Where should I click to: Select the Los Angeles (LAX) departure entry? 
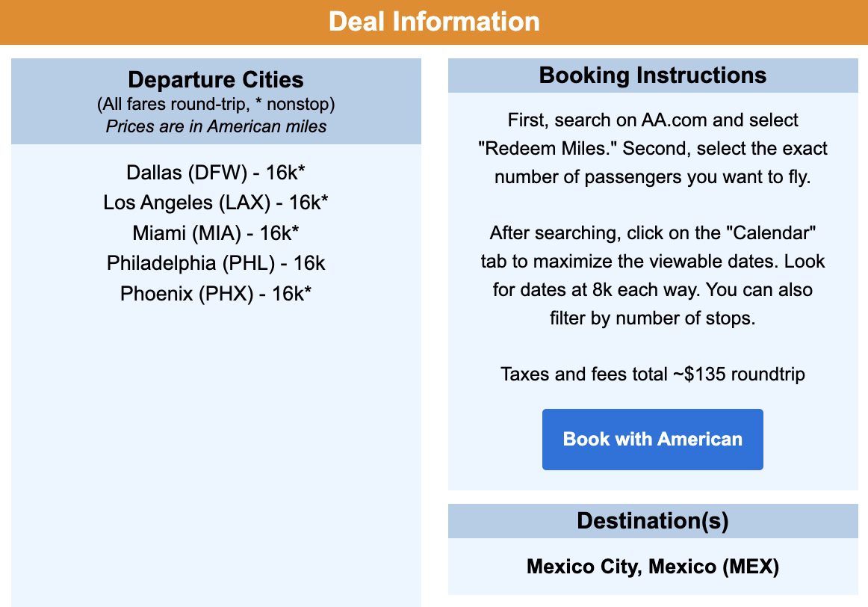point(216,203)
